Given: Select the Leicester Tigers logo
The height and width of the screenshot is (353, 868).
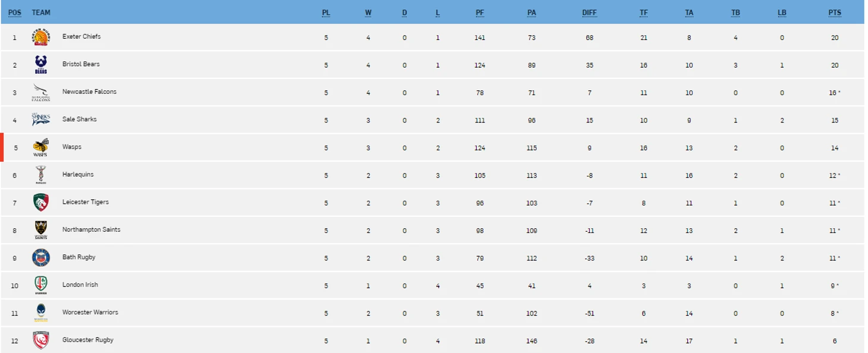Looking at the screenshot, I should 41,203.
